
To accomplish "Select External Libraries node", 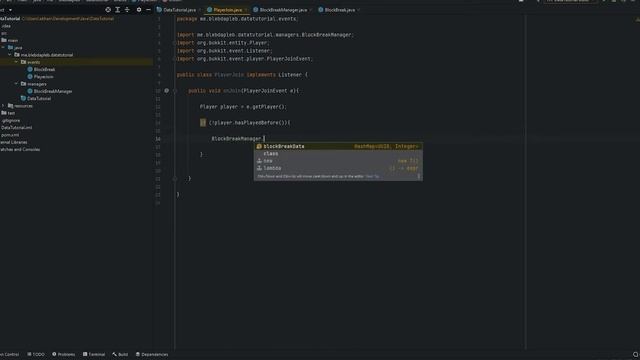I will point(14,142).
